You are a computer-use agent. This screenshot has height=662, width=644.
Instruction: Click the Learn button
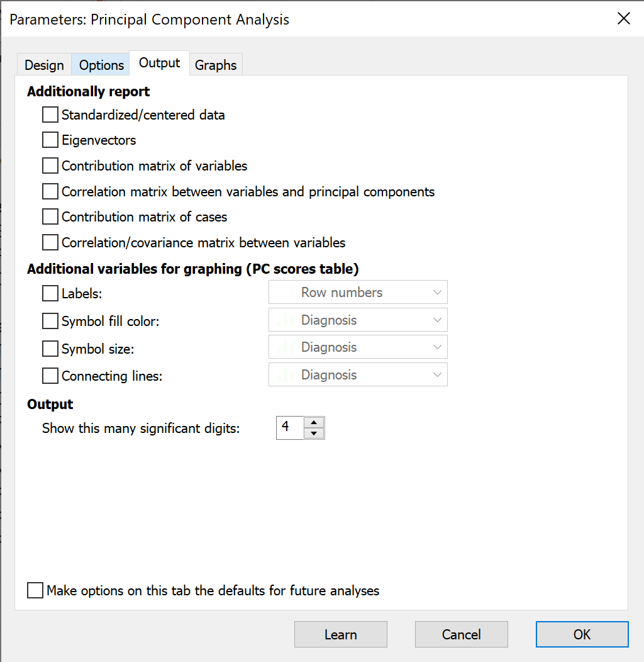[x=341, y=634]
